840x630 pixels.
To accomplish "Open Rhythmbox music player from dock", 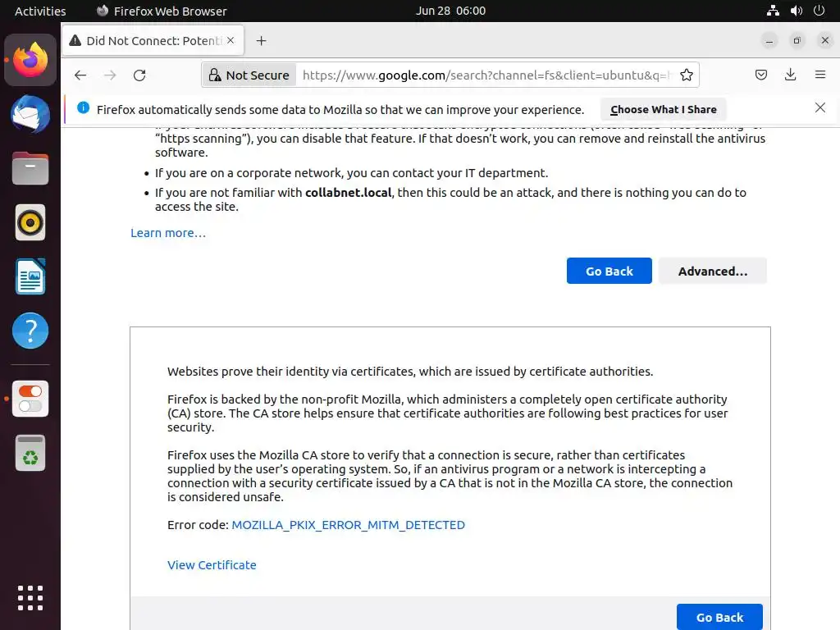I will coord(30,222).
